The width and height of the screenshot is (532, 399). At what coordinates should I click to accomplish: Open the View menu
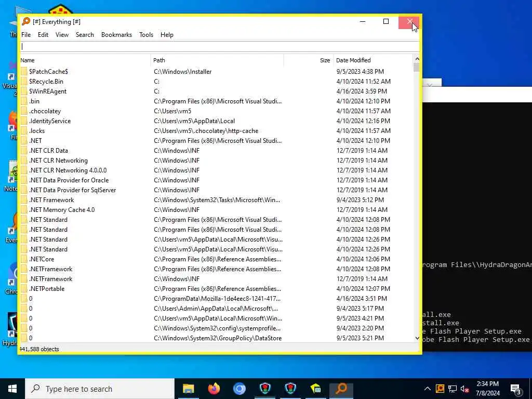pyautogui.click(x=62, y=35)
